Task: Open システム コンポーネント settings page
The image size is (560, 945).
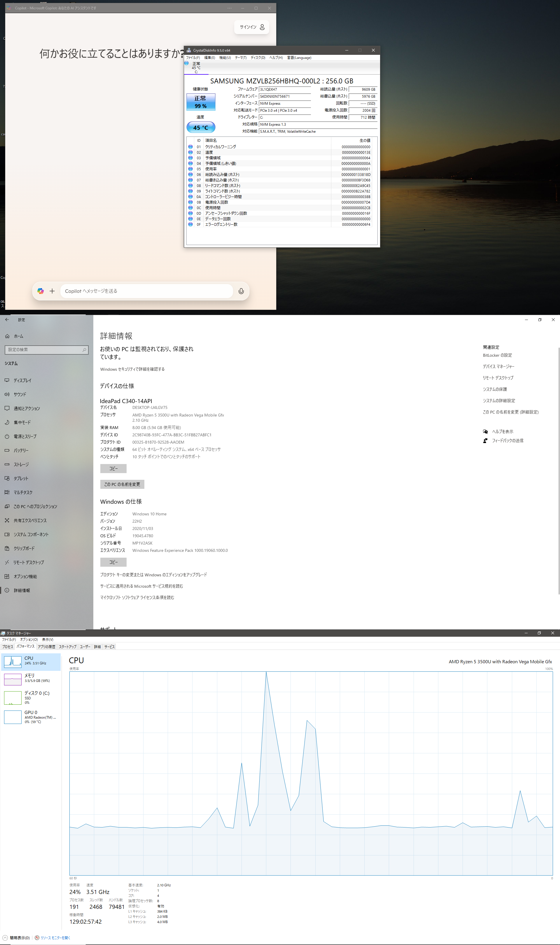Action: coord(46,535)
